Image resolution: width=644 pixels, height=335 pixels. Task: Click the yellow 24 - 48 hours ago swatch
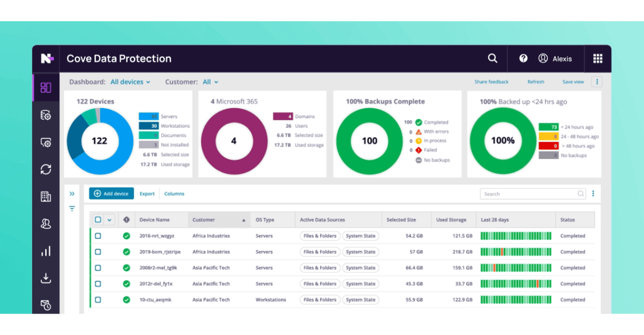[x=549, y=137]
